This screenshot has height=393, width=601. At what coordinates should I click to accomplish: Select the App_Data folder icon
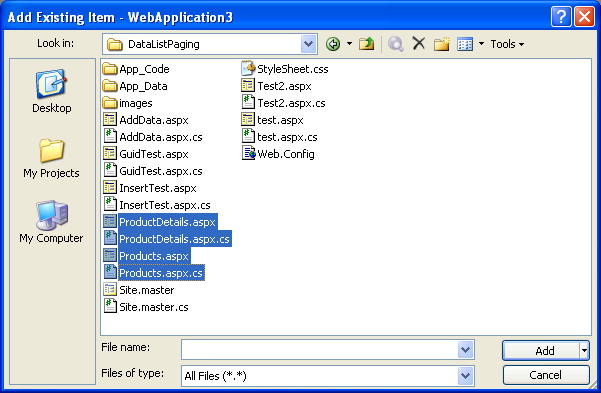(110, 86)
